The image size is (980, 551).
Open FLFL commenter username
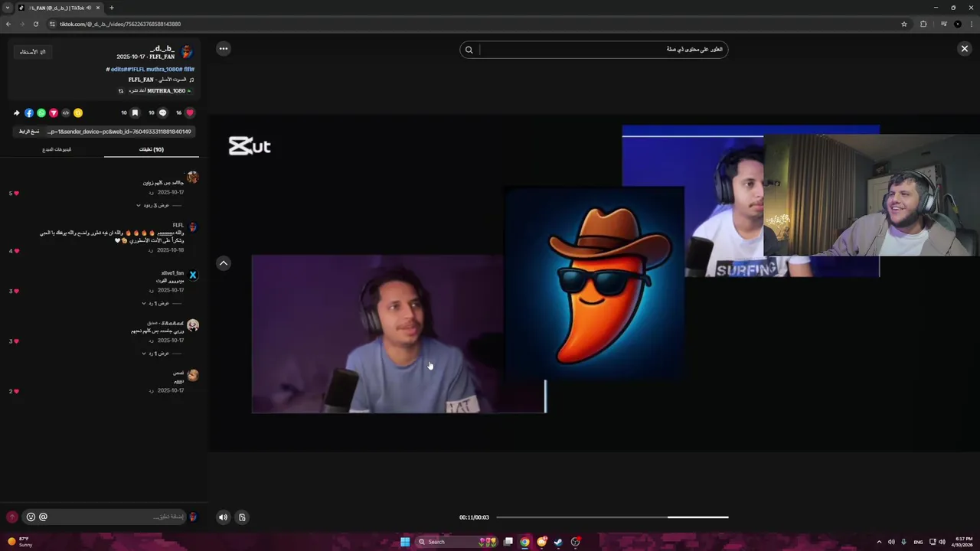178,225
